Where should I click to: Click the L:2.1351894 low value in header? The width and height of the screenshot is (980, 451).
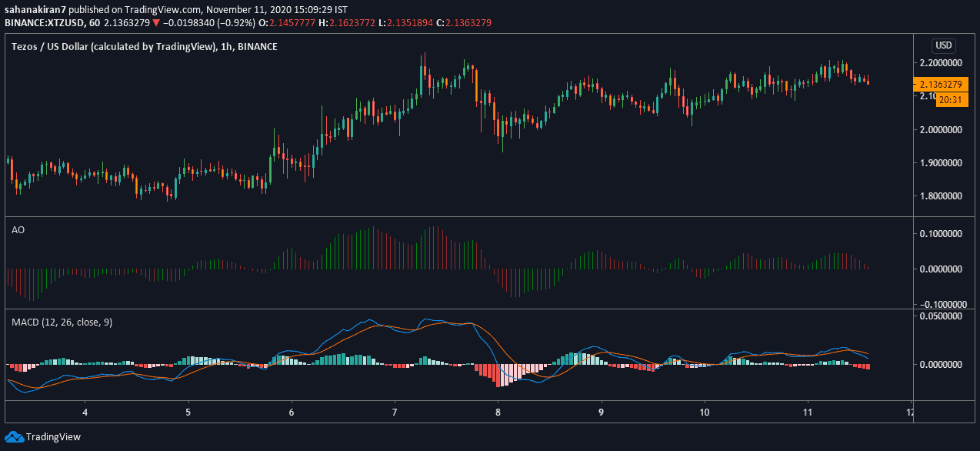click(x=406, y=23)
